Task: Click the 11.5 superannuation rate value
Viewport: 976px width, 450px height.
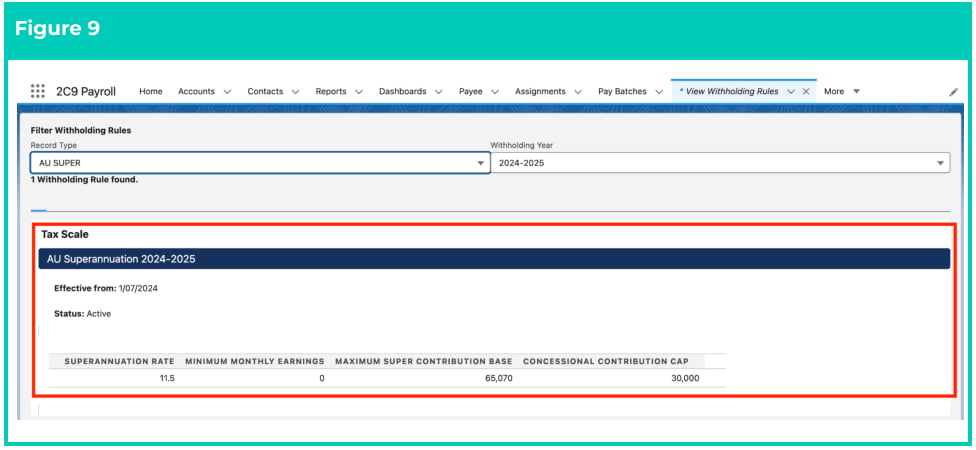Action: click(167, 378)
